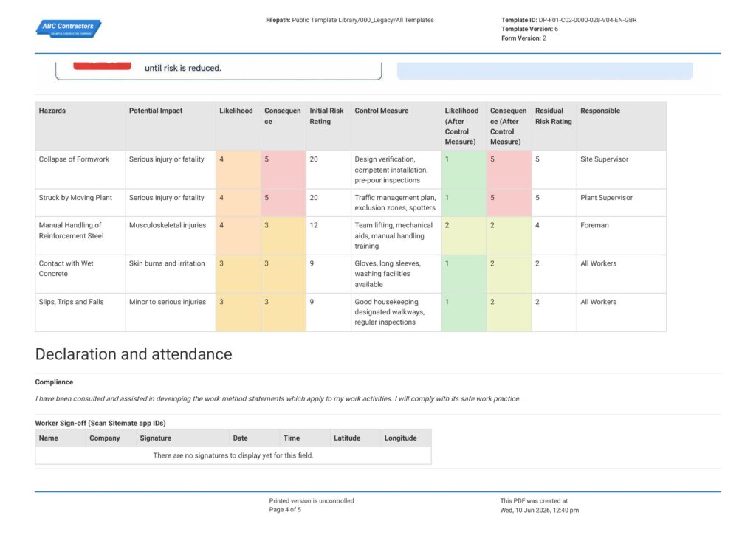Click the red risk rating badge
The height and width of the screenshot is (535, 756).
[x=102, y=66]
